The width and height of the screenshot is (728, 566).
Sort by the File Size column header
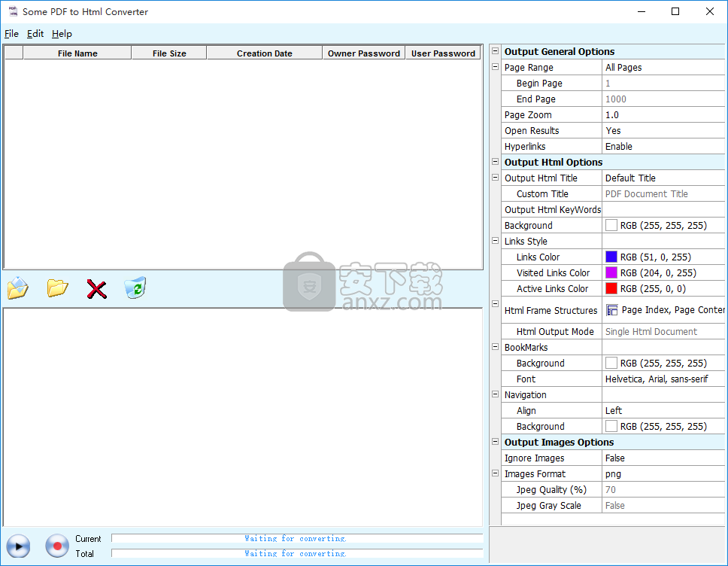pos(169,53)
